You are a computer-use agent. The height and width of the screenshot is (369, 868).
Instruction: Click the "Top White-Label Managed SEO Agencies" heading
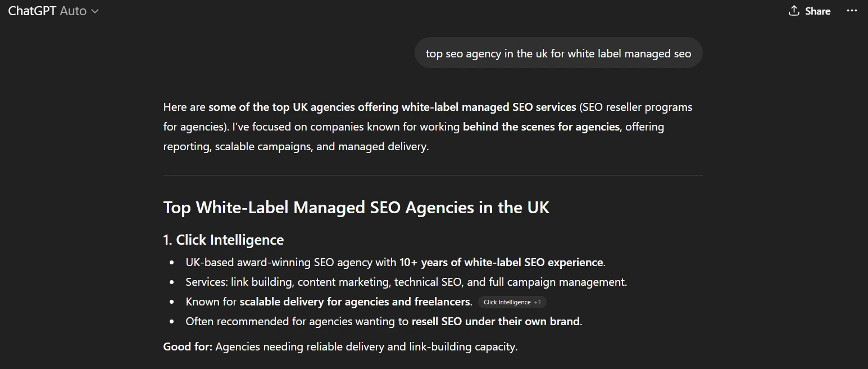pyautogui.click(x=356, y=207)
